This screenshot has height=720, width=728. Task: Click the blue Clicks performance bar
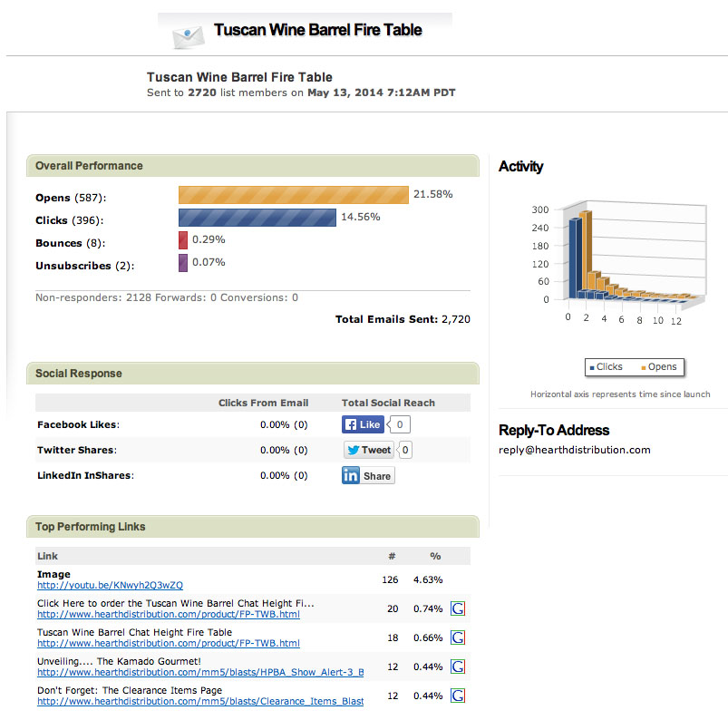pyautogui.click(x=257, y=218)
